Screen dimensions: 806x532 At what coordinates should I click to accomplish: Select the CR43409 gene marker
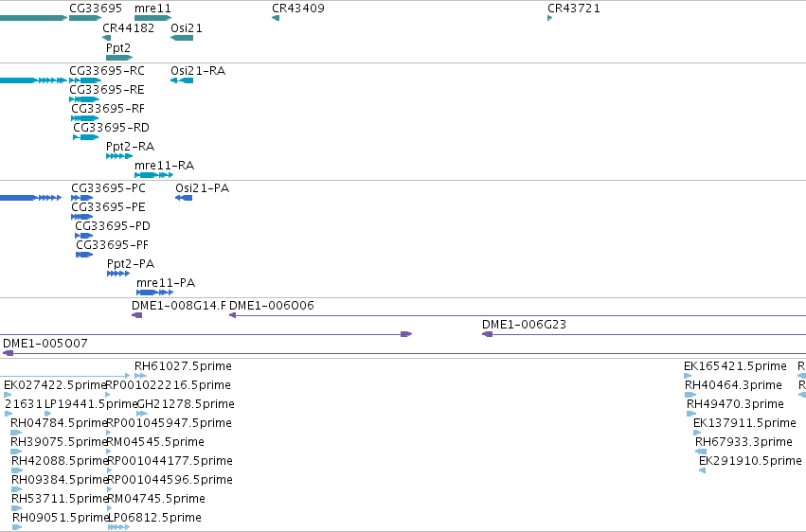tap(276, 18)
